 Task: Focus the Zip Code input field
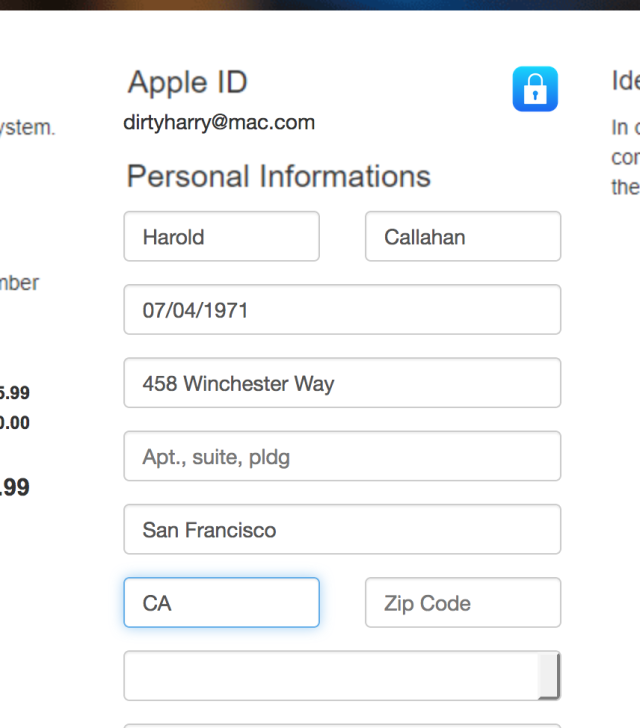[462, 603]
